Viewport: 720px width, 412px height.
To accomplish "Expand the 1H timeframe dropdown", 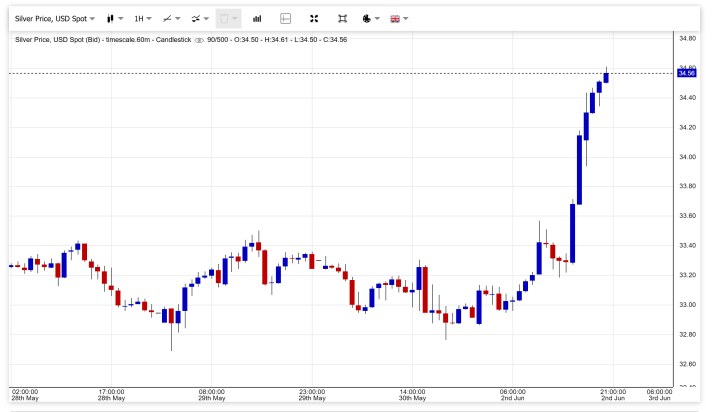I will [143, 18].
